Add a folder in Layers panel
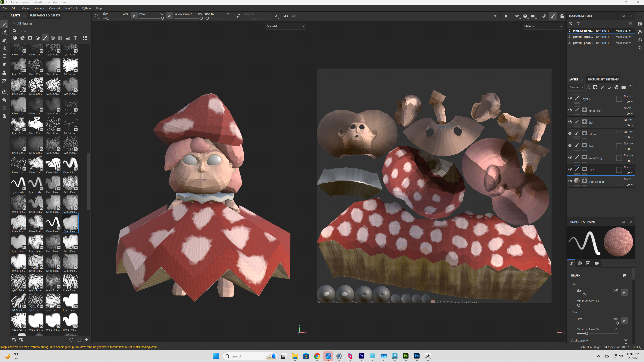Image resolution: width=644 pixels, height=362 pixels. (623, 87)
